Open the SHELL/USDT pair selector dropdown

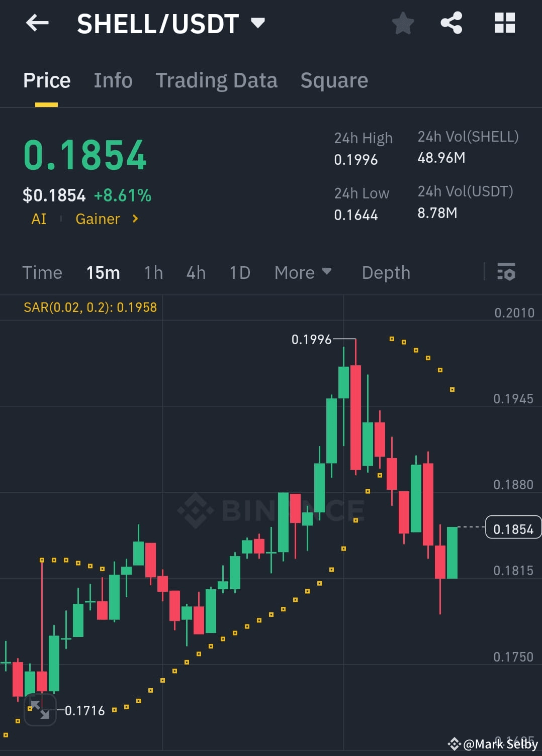(258, 23)
